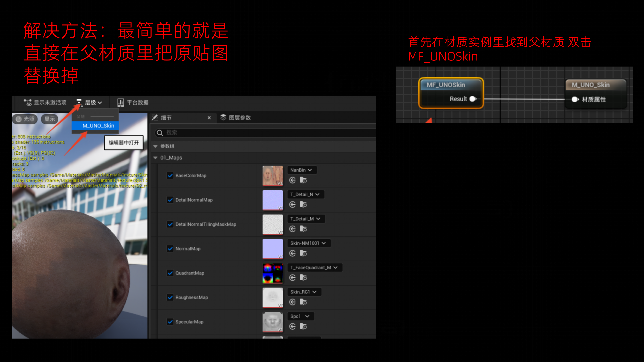Open the Spc1 texture dropdown
Viewport: 644px width, 362px height.
pyautogui.click(x=301, y=316)
